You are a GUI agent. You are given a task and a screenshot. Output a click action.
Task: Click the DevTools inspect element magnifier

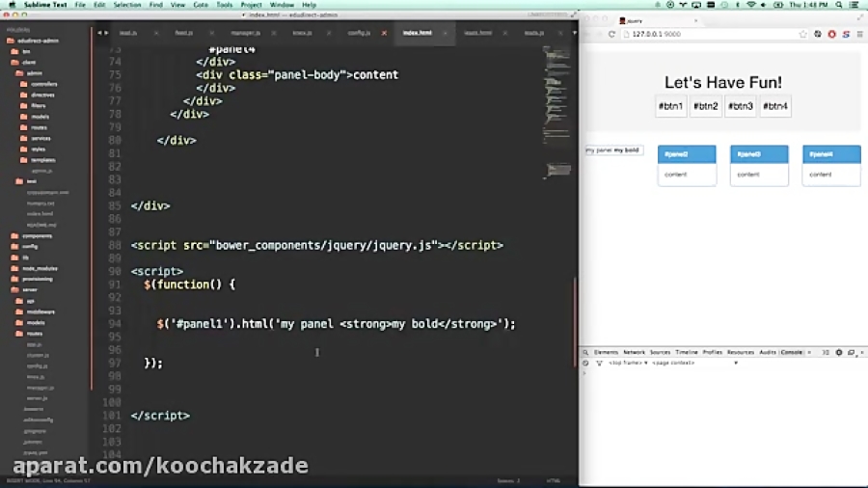[585, 352]
